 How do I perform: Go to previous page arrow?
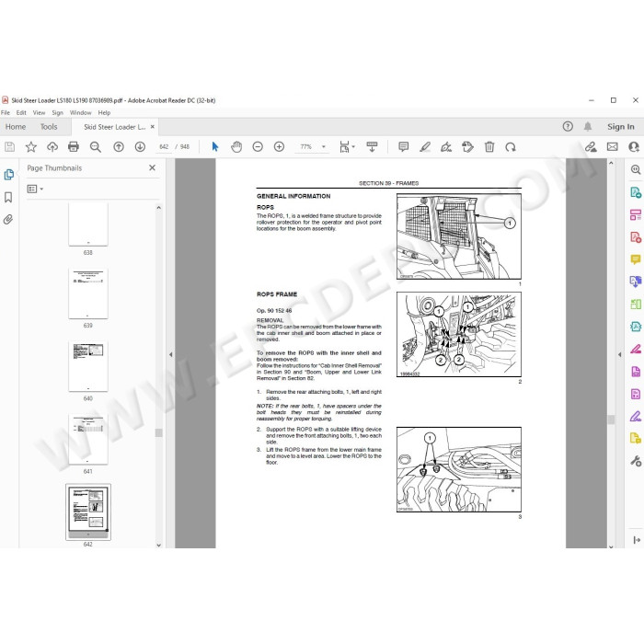(x=119, y=146)
